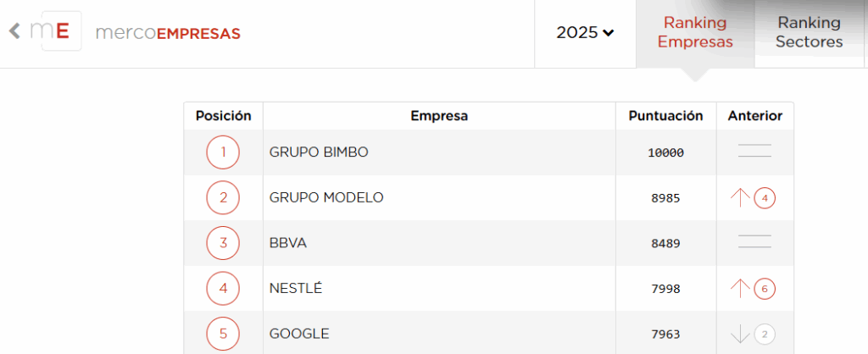Switch to Ranking Empresas tab
Viewport: 868px width, 354px height.
pyautogui.click(x=695, y=33)
